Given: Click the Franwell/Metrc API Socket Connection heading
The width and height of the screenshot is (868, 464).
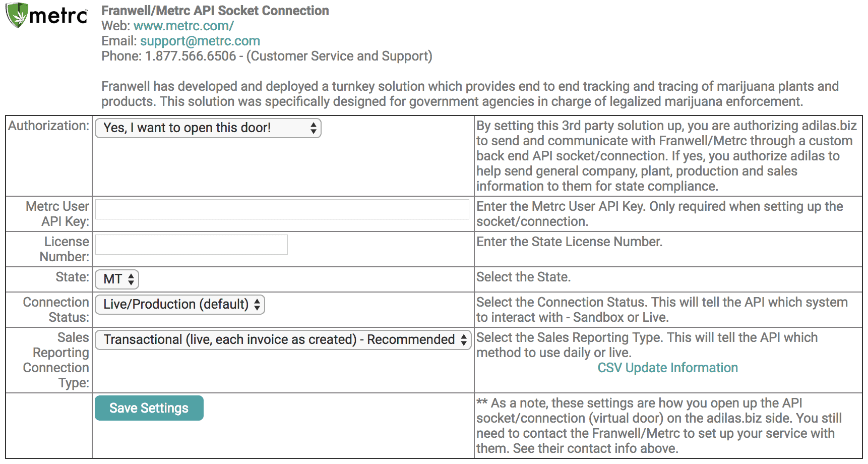Looking at the screenshot, I should [x=215, y=11].
